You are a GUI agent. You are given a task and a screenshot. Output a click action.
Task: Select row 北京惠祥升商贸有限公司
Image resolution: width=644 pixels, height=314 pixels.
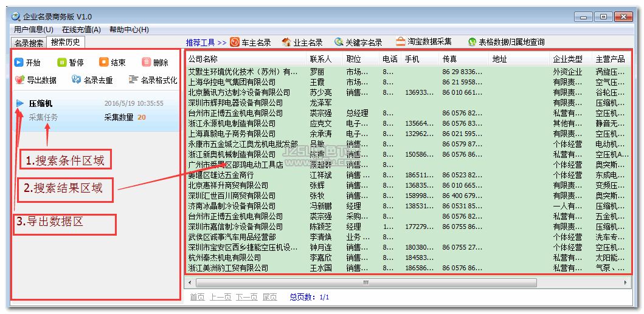tap(408, 185)
